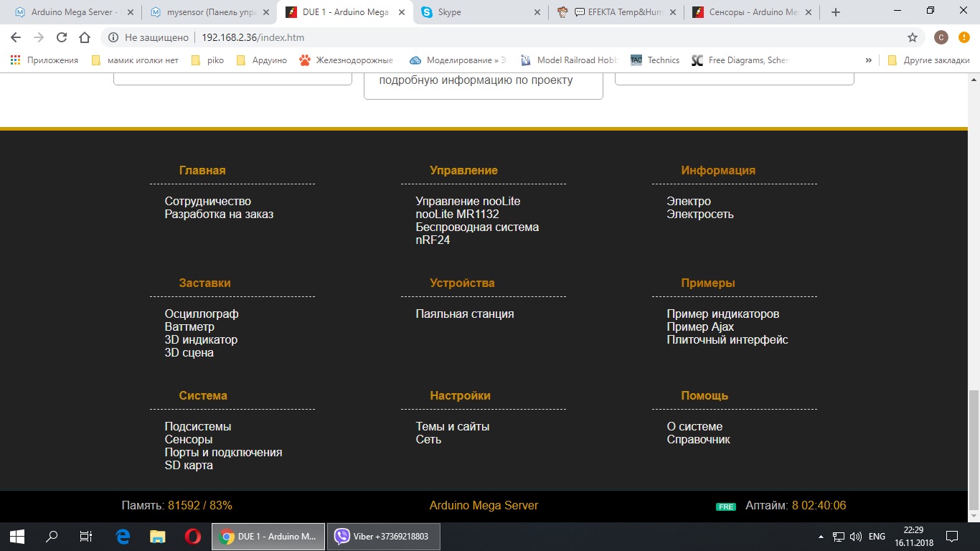Open the Осциллограф link
Image resolution: width=980 pixels, height=551 pixels.
pos(202,314)
